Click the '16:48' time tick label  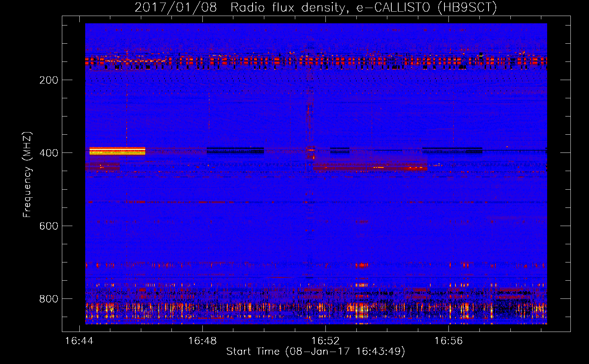202,341
